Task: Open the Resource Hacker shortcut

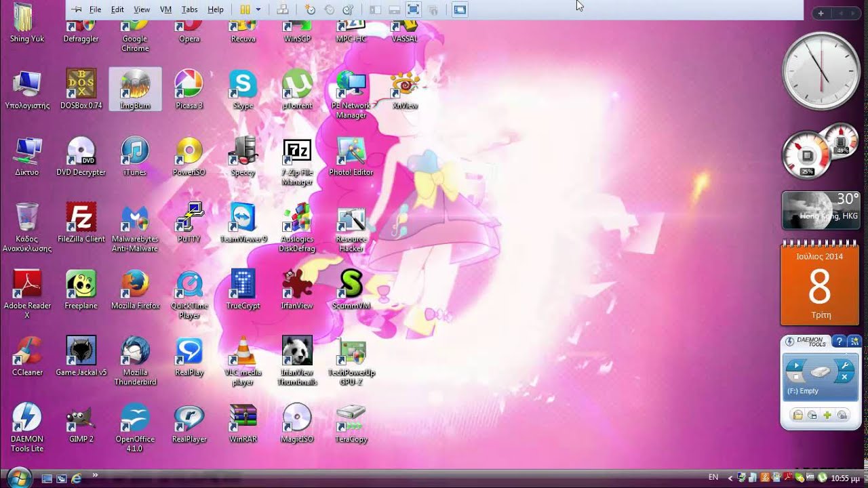Action: click(x=351, y=230)
